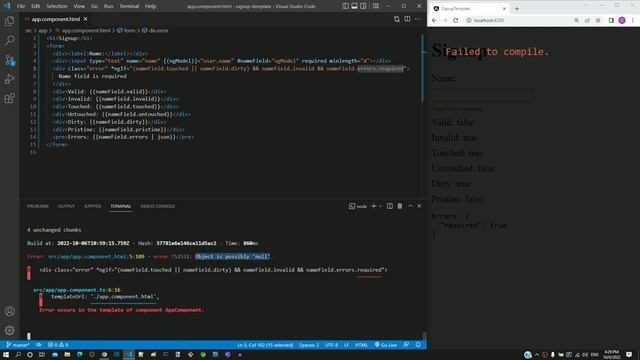The image size is (640, 360).
Task: Open Customize Layout button in title bar
Action: [x=376, y=6]
